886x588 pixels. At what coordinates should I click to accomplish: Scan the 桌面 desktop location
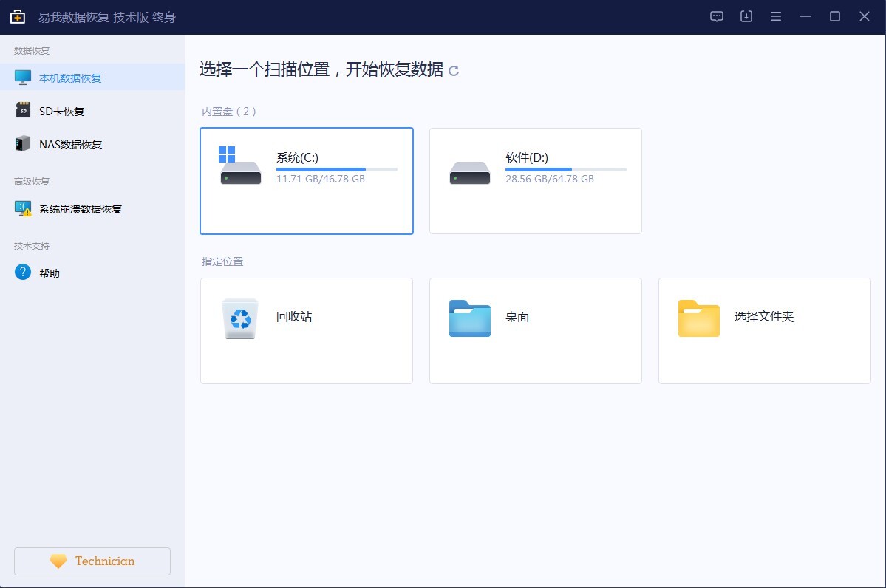pyautogui.click(x=535, y=330)
